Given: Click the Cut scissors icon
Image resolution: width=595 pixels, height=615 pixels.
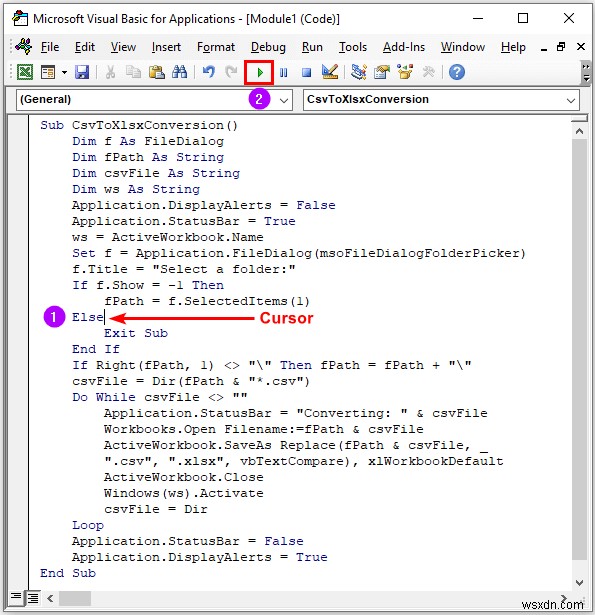Looking at the screenshot, I should pyautogui.click(x=110, y=73).
